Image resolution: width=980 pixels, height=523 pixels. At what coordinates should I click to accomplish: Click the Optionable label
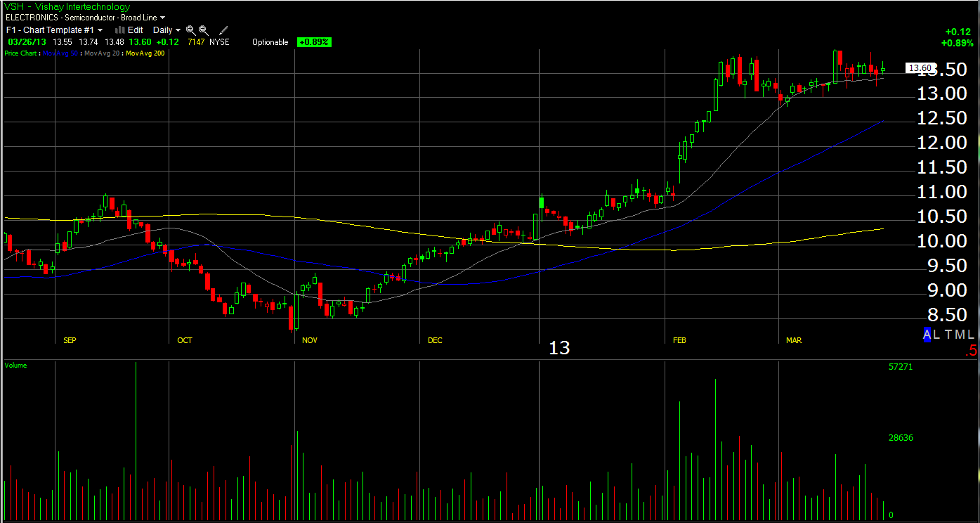(270, 42)
